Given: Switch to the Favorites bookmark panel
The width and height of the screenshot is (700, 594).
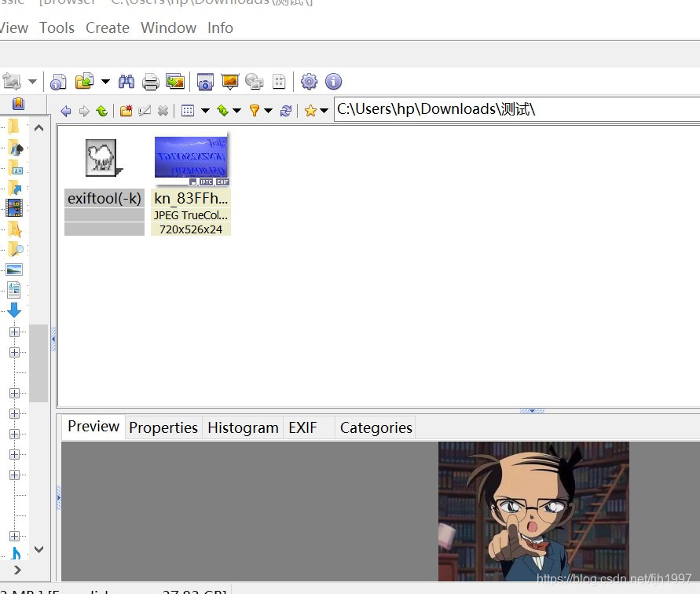Looking at the screenshot, I should click(x=18, y=104).
